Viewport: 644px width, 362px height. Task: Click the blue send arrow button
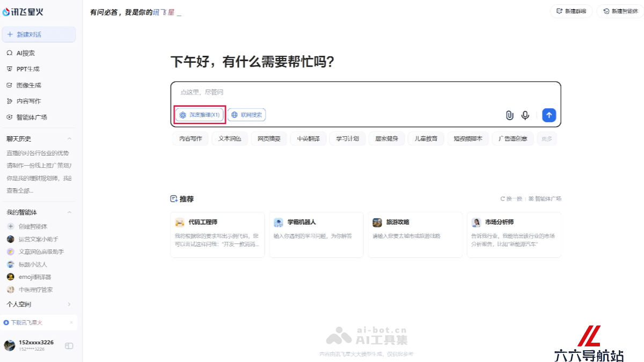(549, 115)
